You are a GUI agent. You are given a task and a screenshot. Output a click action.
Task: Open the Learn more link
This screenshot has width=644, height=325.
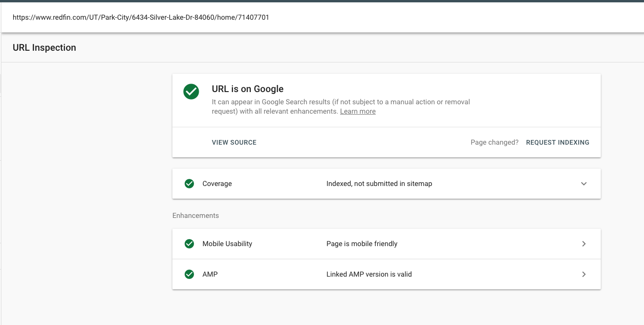pyautogui.click(x=358, y=111)
